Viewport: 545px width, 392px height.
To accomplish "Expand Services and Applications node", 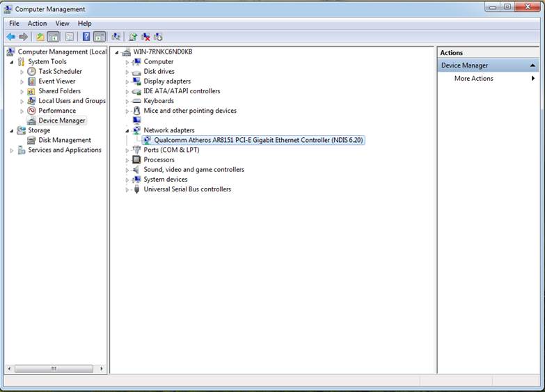I will pos(12,150).
